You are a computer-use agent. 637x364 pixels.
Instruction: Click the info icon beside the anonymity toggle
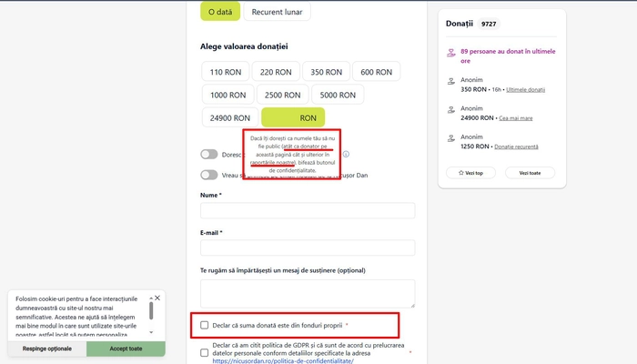click(x=346, y=154)
